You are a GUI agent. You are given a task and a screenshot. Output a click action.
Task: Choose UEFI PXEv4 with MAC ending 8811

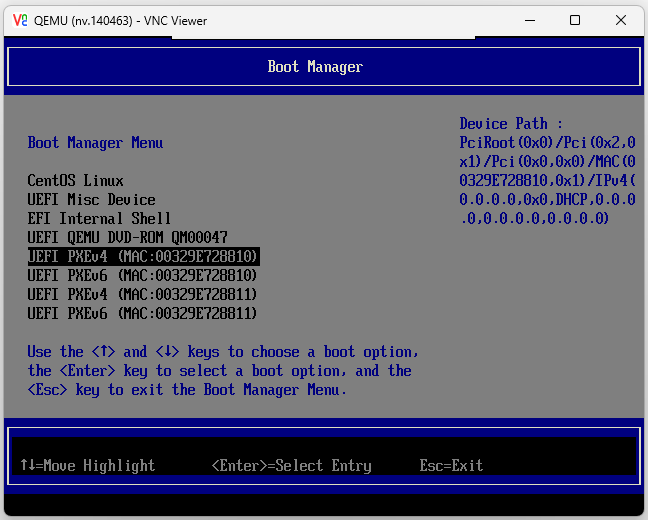click(143, 295)
